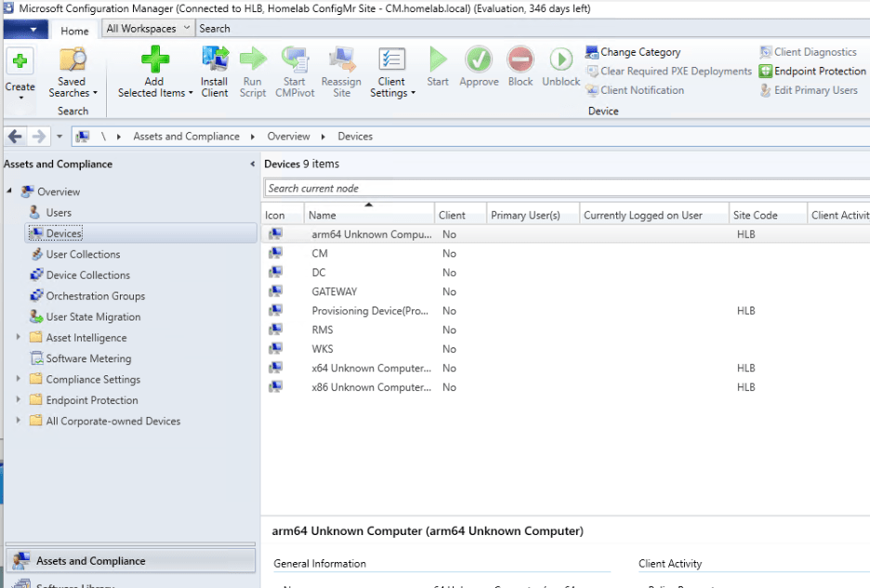Expand the Asset Intelligence tree node
The height and width of the screenshot is (588, 870).
pyautogui.click(x=16, y=337)
